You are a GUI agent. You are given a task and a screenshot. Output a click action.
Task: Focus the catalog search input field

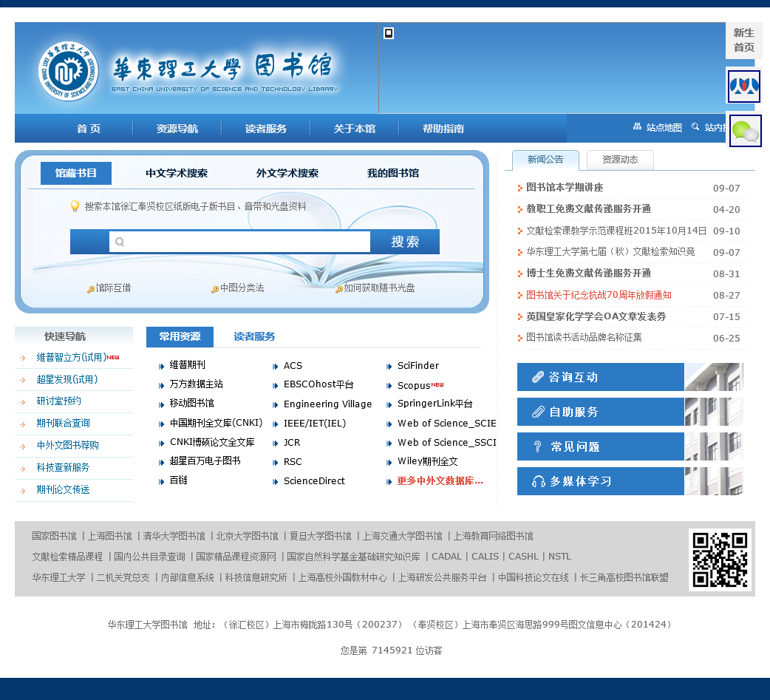pyautogui.click(x=239, y=242)
